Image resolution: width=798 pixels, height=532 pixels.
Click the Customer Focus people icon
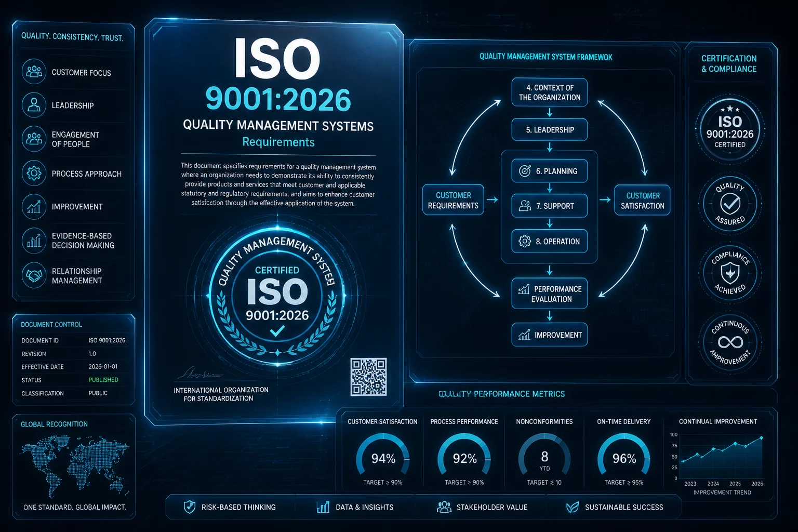coord(34,72)
